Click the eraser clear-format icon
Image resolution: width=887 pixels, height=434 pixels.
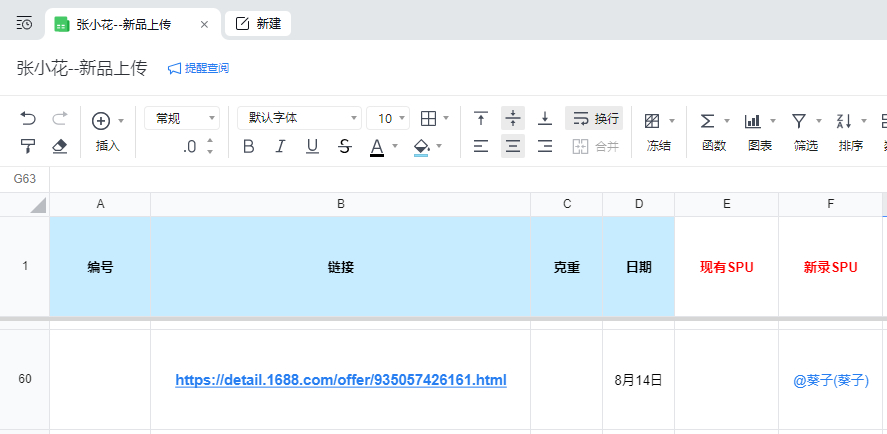click(59, 147)
